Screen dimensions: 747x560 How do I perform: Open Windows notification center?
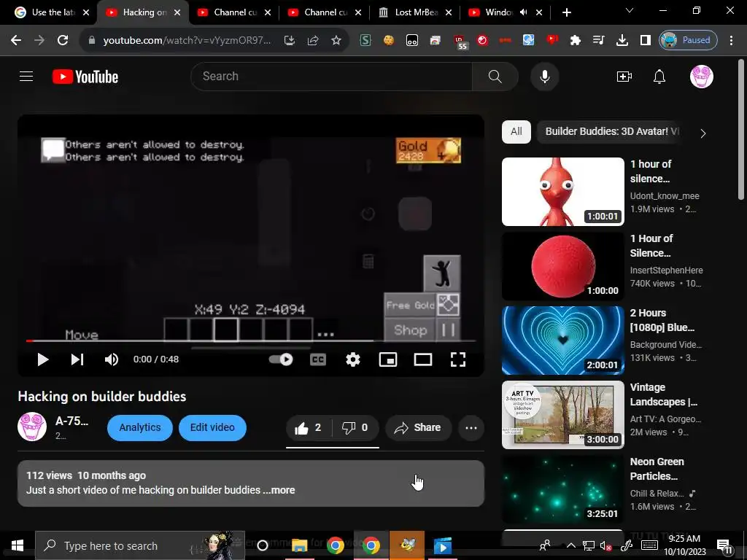point(724,545)
